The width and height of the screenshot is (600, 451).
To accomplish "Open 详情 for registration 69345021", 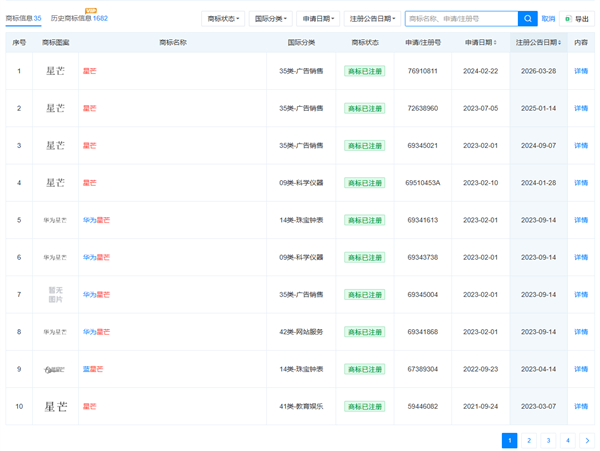I will click(581, 145).
